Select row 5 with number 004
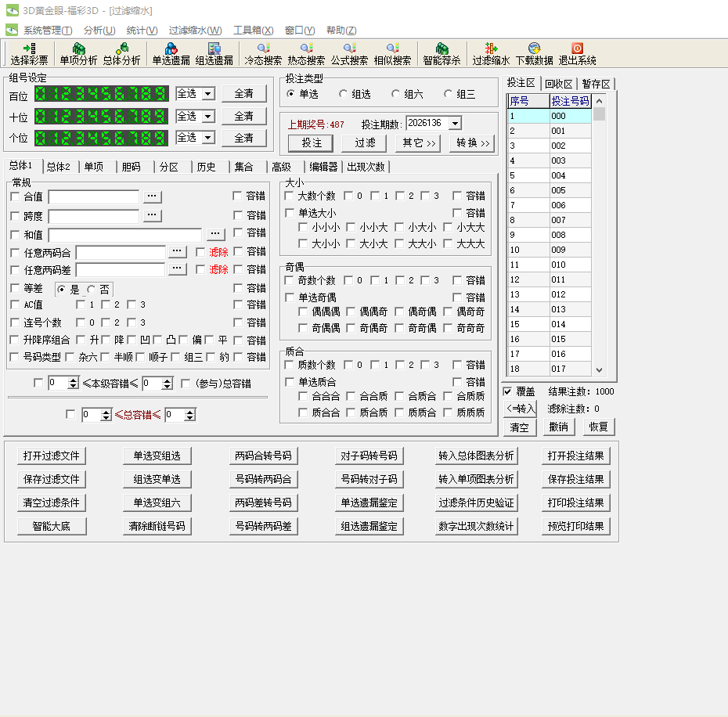This screenshot has width=728, height=717. pos(550,175)
